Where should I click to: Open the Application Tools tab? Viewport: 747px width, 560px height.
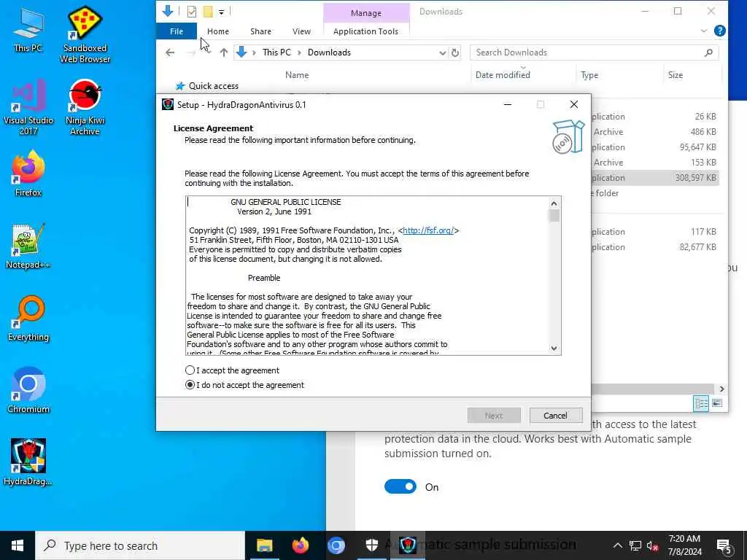coord(366,31)
